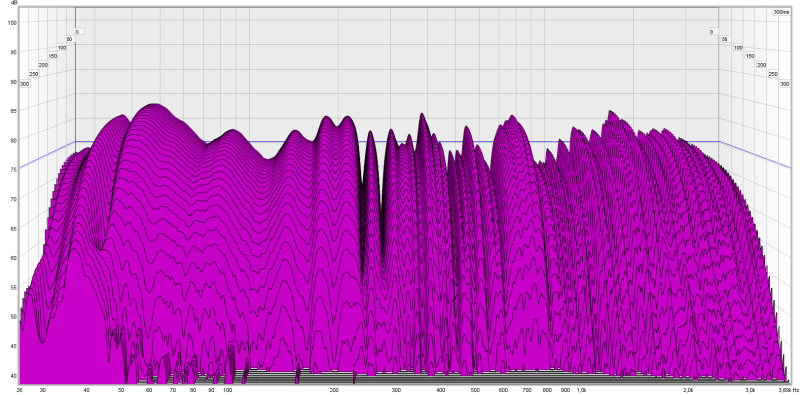The image size is (800, 395).
Task: Click the 3,0k frequency-axis label
Action: click(x=751, y=390)
